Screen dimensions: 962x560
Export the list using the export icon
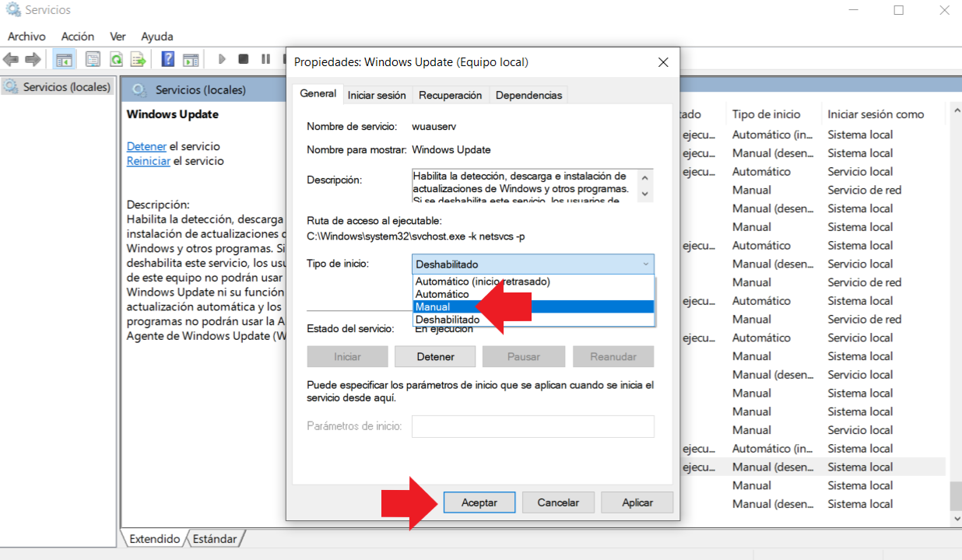coord(137,58)
